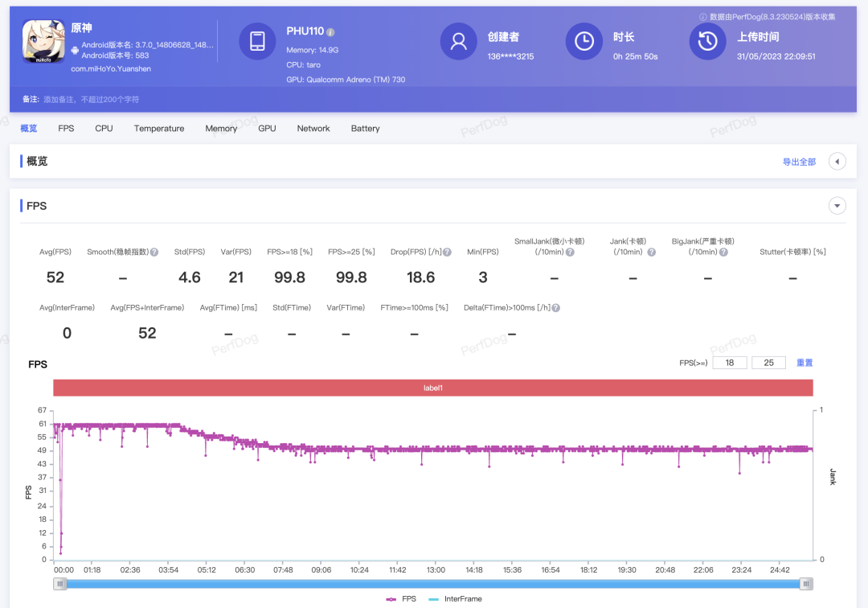Click the left handle of time range slider
This screenshot has width=868, height=608.
pyautogui.click(x=60, y=584)
